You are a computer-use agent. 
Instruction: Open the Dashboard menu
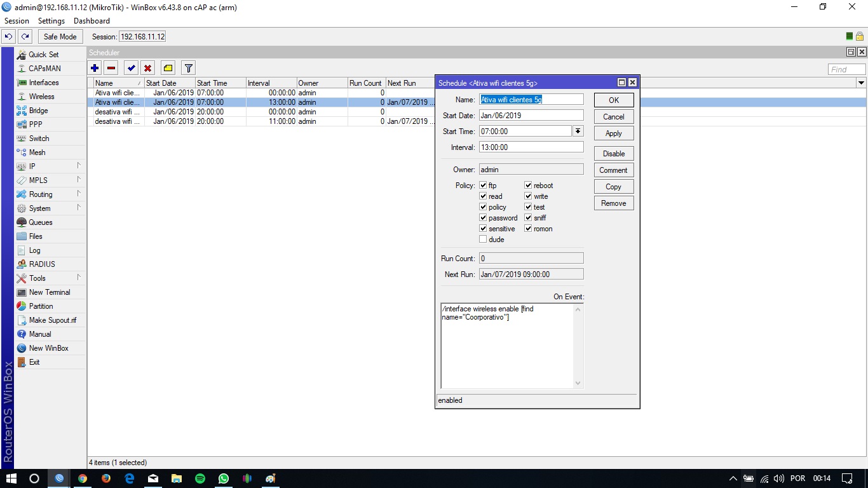click(x=92, y=21)
